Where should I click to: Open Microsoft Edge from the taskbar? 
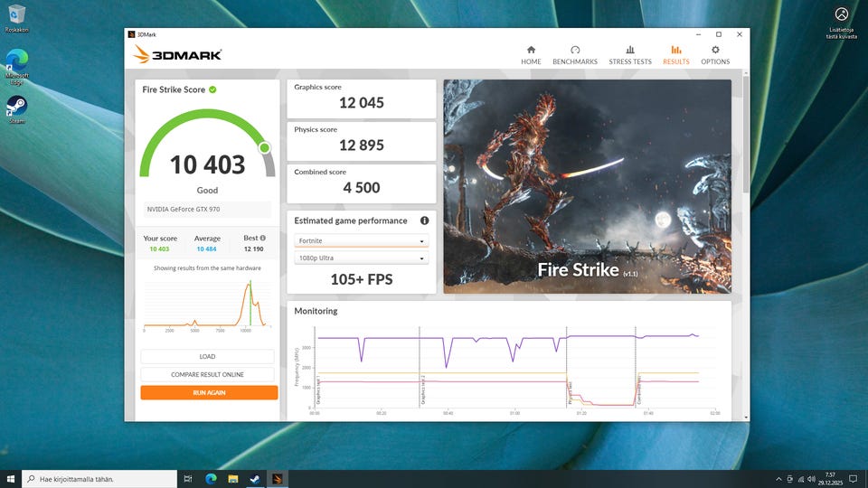[211, 479]
